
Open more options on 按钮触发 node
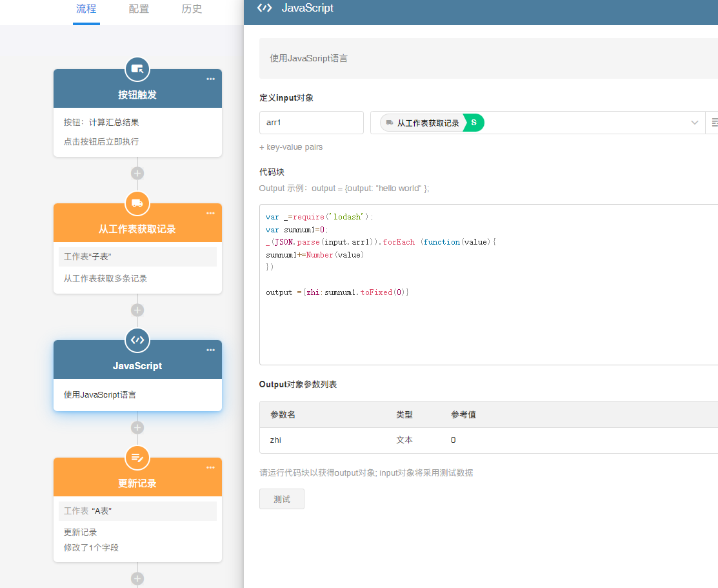[211, 79]
